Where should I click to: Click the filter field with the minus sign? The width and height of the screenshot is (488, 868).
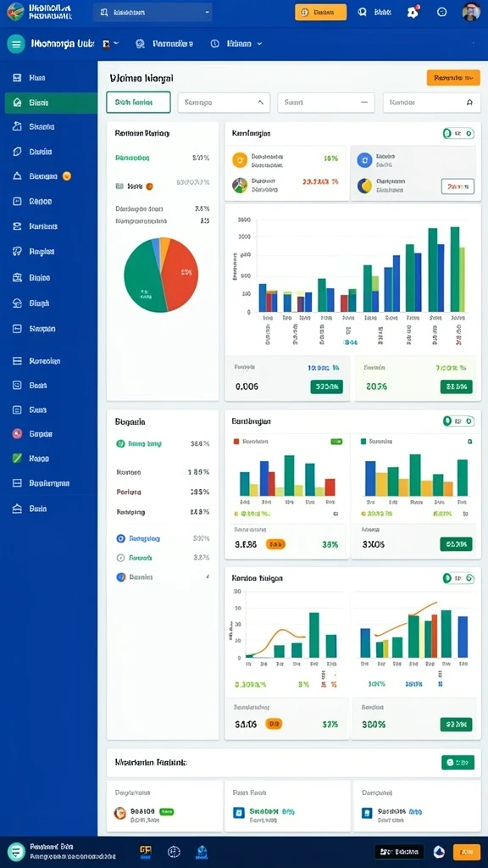pos(326,103)
